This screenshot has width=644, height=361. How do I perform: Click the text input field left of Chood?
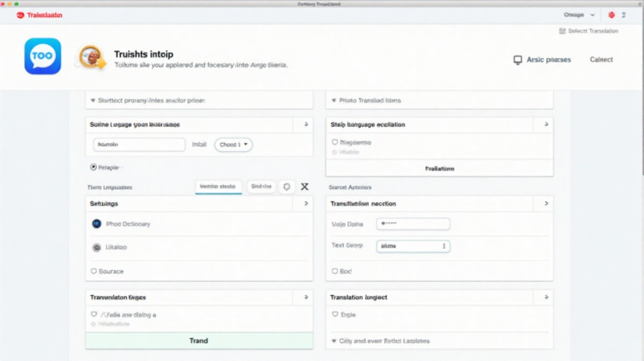tap(139, 145)
